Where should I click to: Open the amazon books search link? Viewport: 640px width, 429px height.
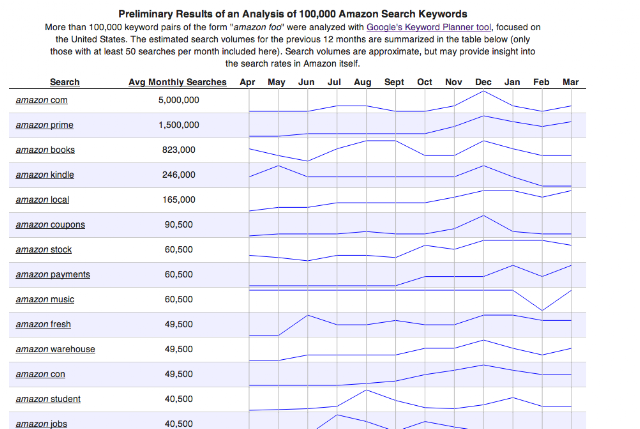click(x=45, y=150)
